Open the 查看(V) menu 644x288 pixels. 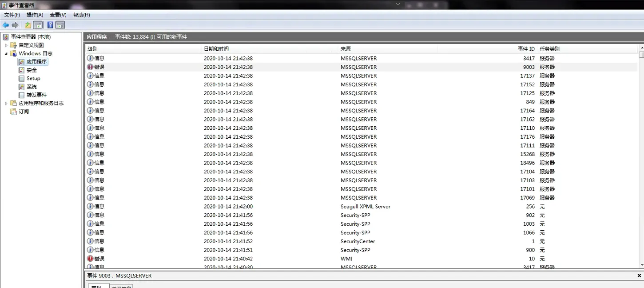coord(58,15)
